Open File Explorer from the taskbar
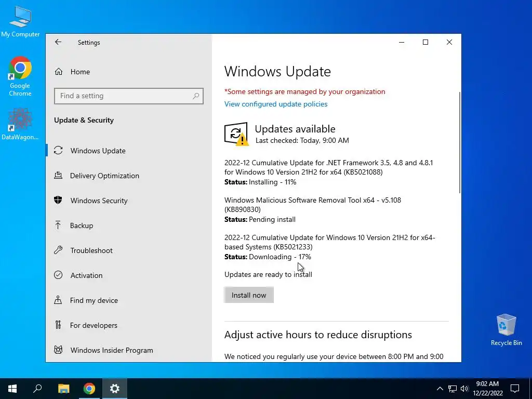The image size is (532, 399). [63, 389]
